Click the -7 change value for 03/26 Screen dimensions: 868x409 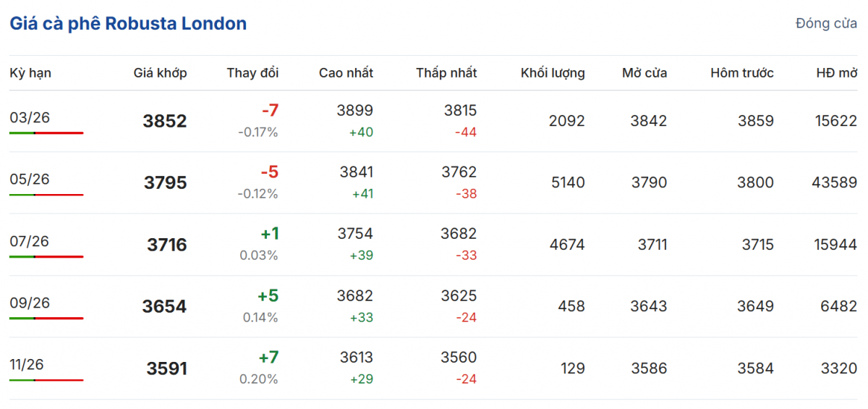pos(270,111)
